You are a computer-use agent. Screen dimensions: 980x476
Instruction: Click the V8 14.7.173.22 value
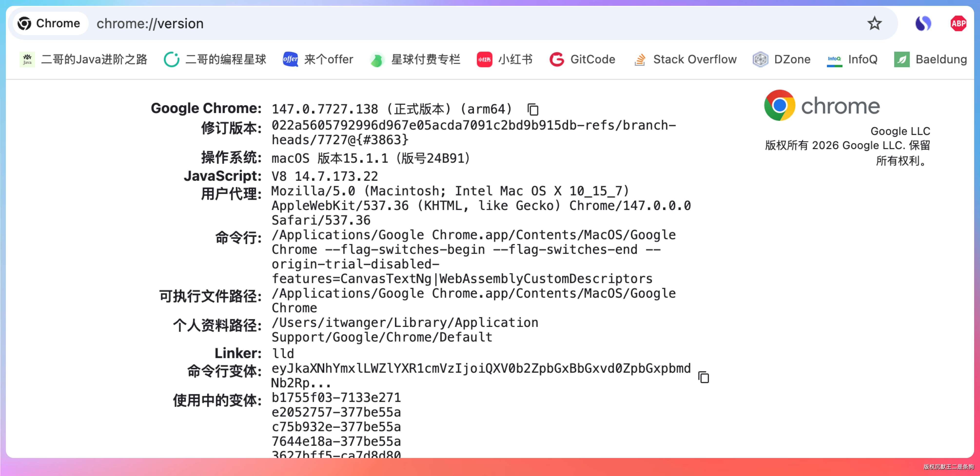coord(325,176)
